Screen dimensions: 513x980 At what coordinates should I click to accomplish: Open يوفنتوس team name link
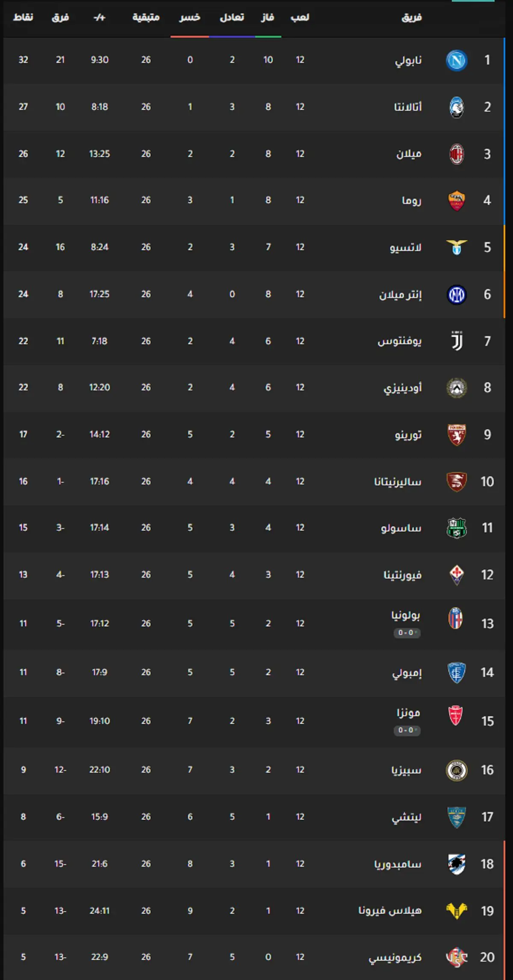pyautogui.click(x=399, y=341)
